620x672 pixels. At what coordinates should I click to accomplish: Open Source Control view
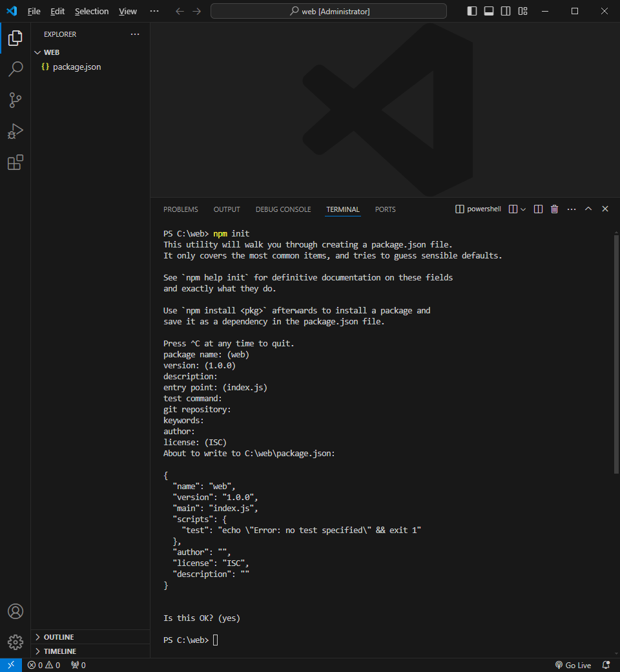[x=15, y=100]
